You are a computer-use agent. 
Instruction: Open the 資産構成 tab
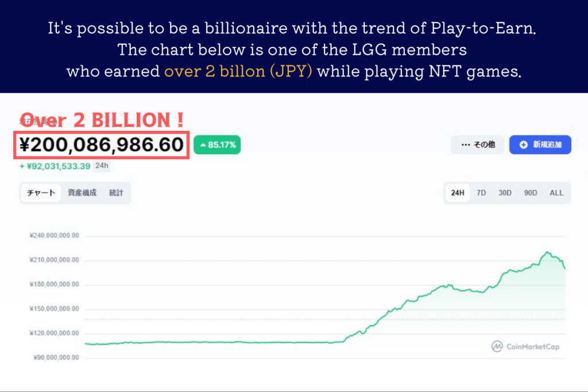click(x=82, y=193)
